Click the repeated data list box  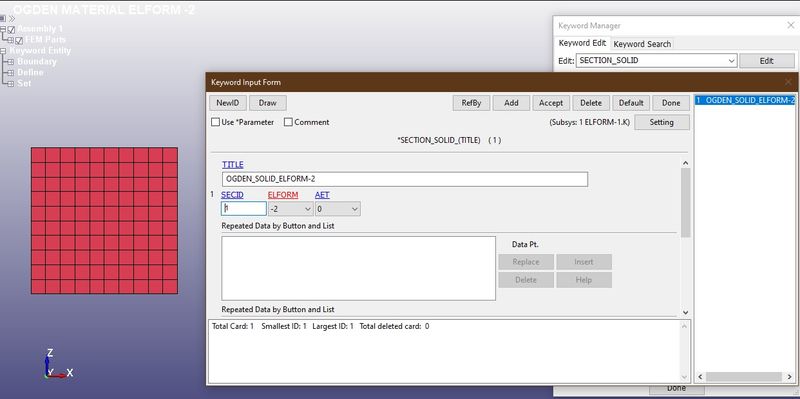358,268
